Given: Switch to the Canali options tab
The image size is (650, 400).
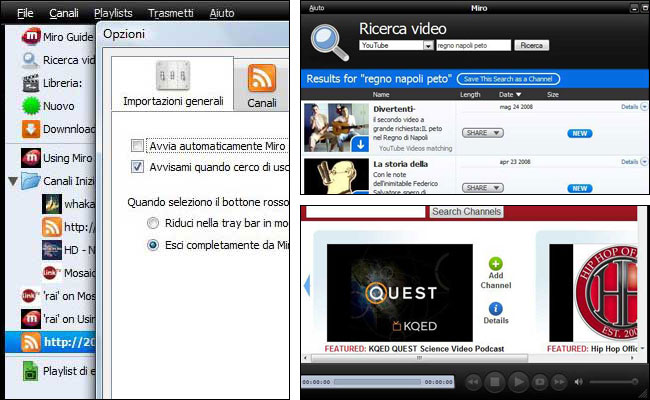Looking at the screenshot, I should point(262,85).
